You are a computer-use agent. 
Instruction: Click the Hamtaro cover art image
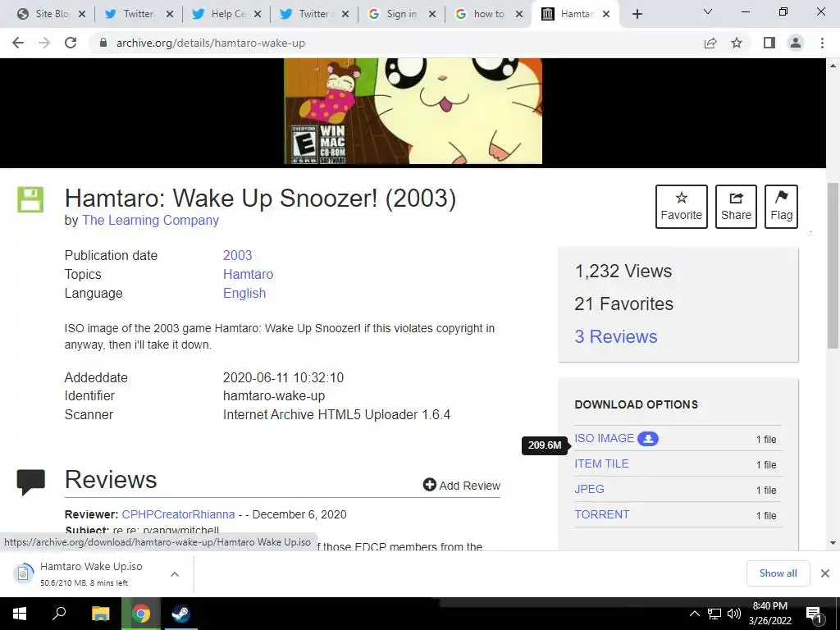[413, 112]
